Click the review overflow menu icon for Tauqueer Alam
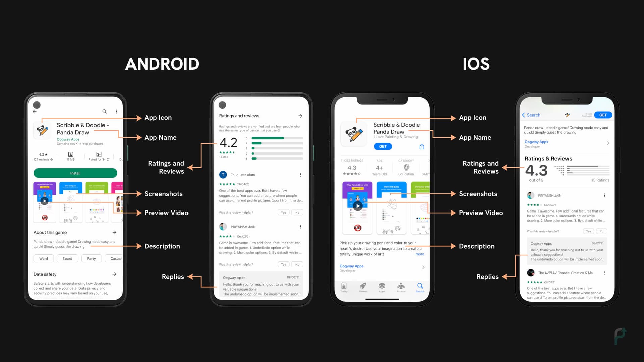 300,174
